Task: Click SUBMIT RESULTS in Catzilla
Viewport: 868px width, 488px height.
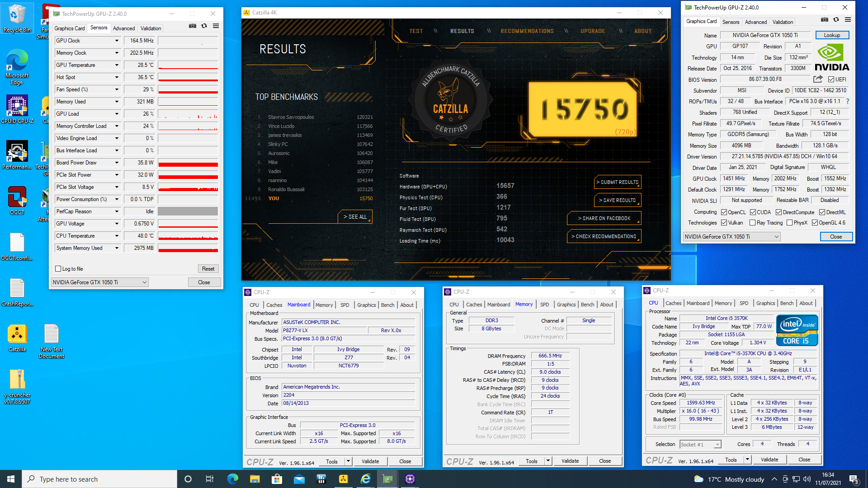Action: pyautogui.click(x=617, y=182)
